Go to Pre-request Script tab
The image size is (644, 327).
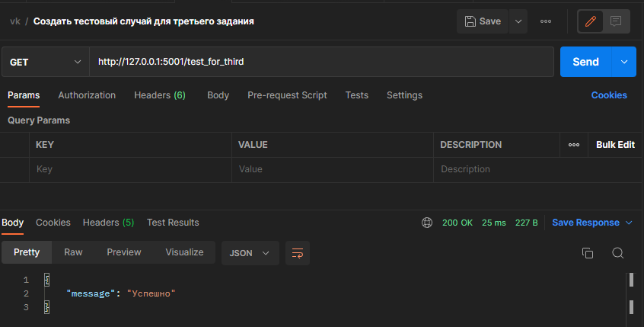pyautogui.click(x=287, y=95)
